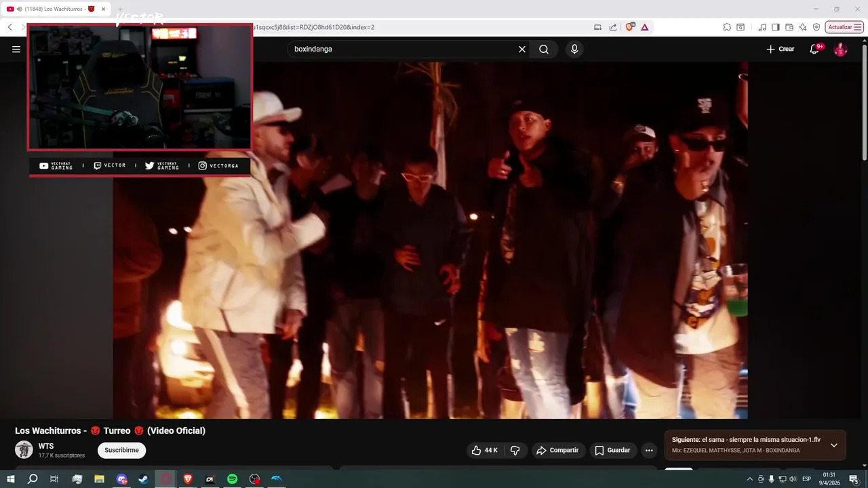The image size is (868, 488).
Task: Open the YouTube guide hamburger menu
Action: coord(16,49)
